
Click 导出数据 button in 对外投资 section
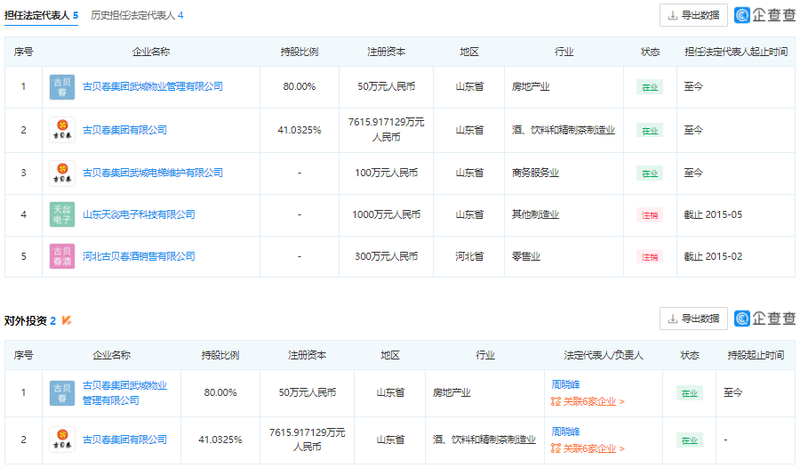pos(693,318)
